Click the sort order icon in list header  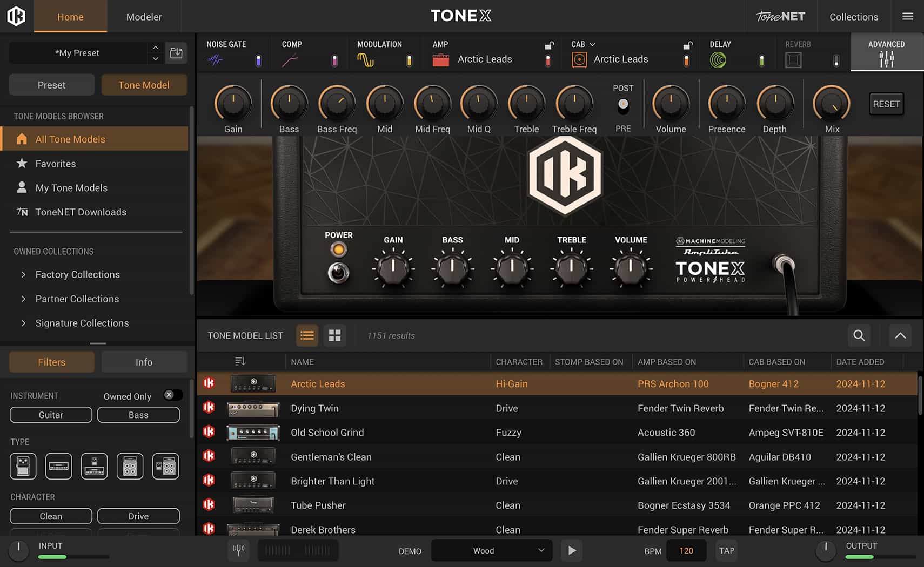click(x=240, y=361)
